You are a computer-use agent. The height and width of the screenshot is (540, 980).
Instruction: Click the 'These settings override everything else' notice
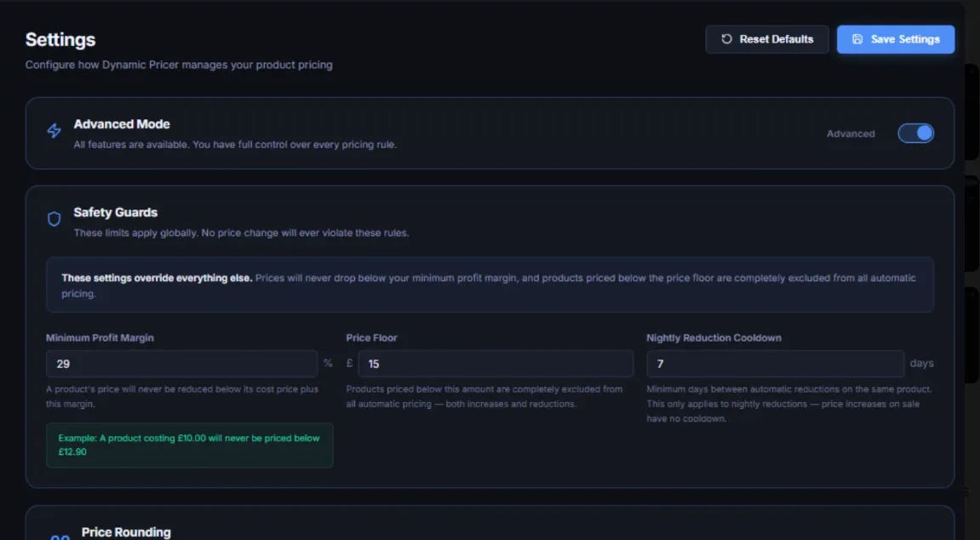tap(490, 285)
